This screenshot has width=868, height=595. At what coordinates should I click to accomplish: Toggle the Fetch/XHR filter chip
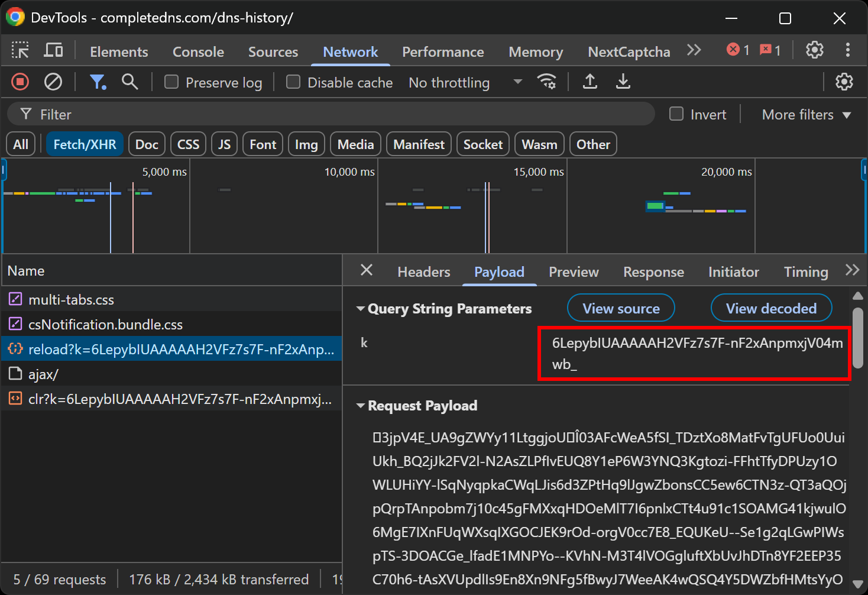click(x=85, y=144)
